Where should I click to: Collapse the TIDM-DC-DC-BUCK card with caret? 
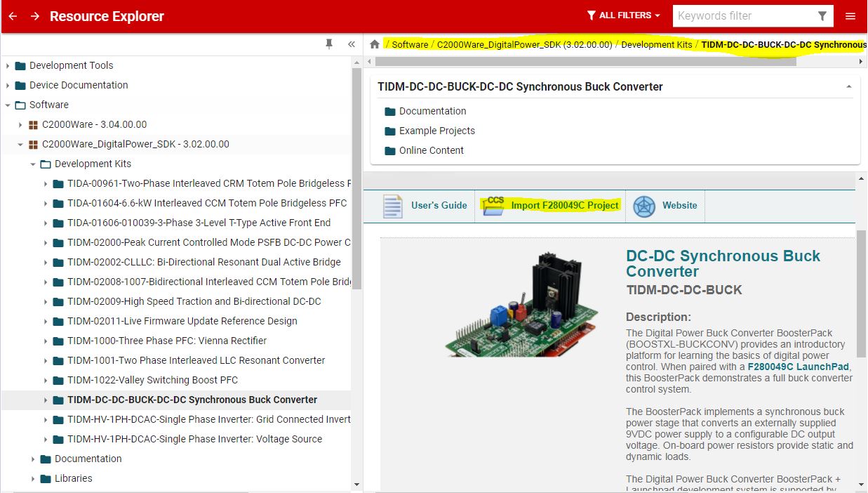tap(849, 87)
